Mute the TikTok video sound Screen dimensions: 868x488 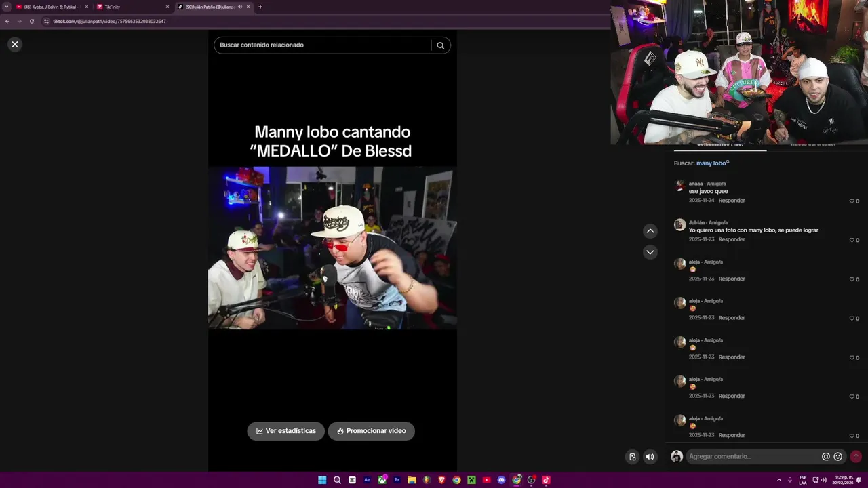650,457
